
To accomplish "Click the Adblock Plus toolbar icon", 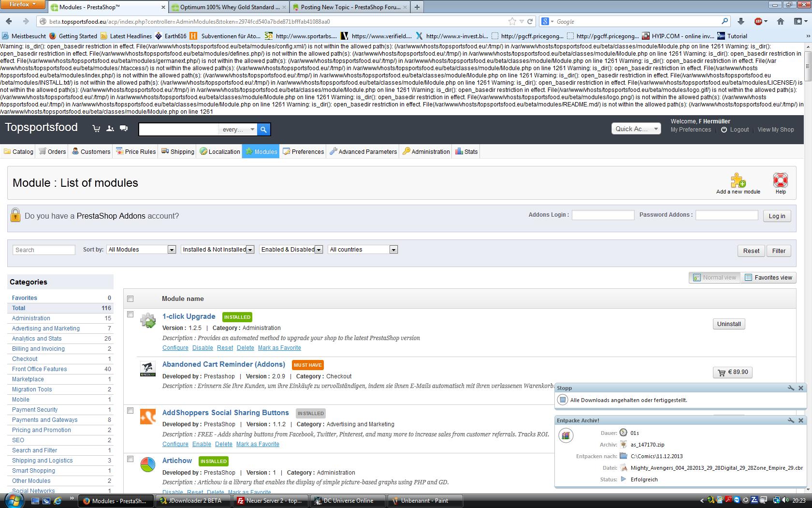I will [758, 21].
